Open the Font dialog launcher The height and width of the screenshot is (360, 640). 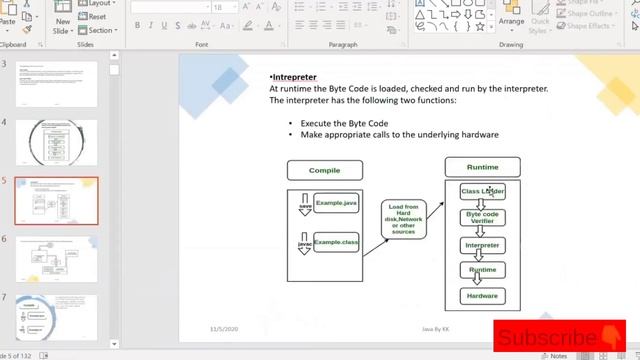pyautogui.click(x=282, y=44)
